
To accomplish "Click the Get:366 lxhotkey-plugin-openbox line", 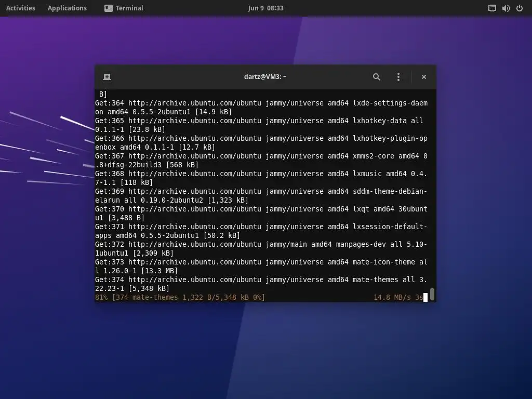I will pos(261,142).
